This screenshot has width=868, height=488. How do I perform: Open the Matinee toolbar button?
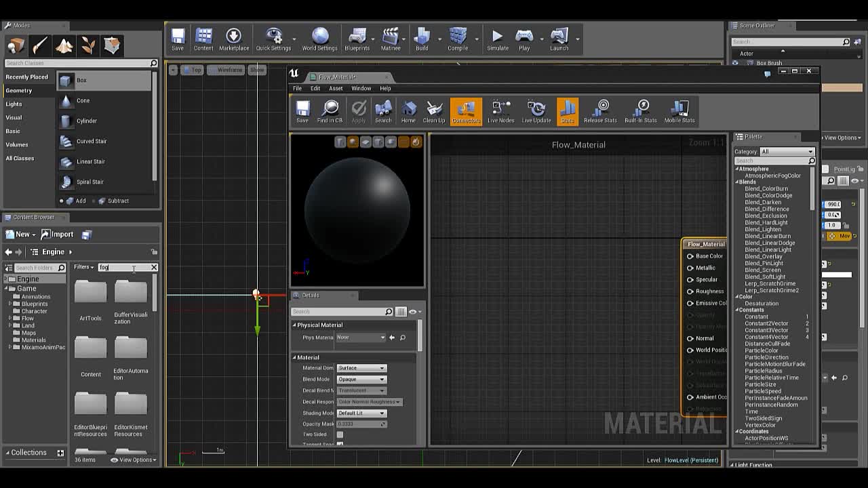(391, 39)
